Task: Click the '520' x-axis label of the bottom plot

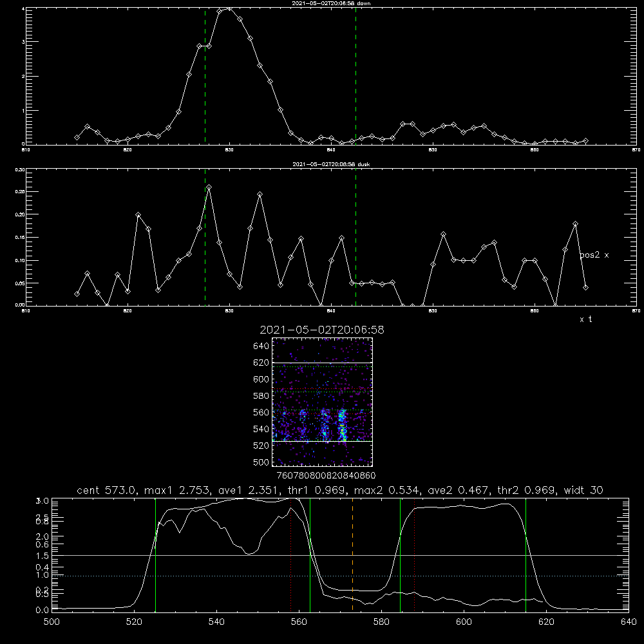Action: pos(135,622)
